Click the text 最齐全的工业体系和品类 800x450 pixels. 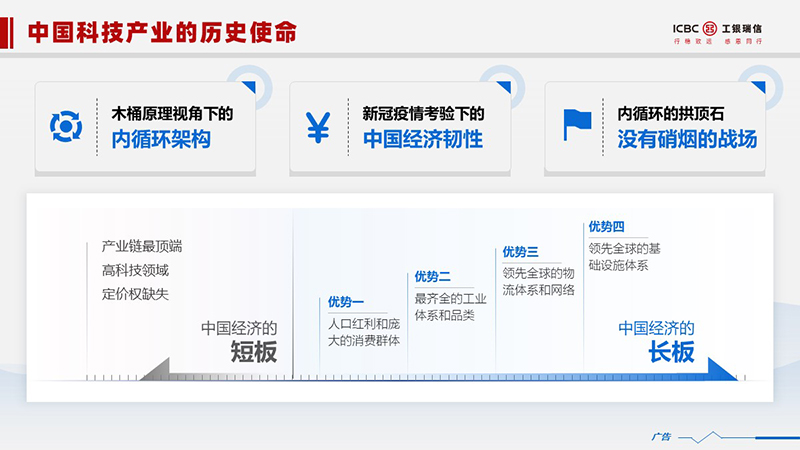click(x=451, y=307)
